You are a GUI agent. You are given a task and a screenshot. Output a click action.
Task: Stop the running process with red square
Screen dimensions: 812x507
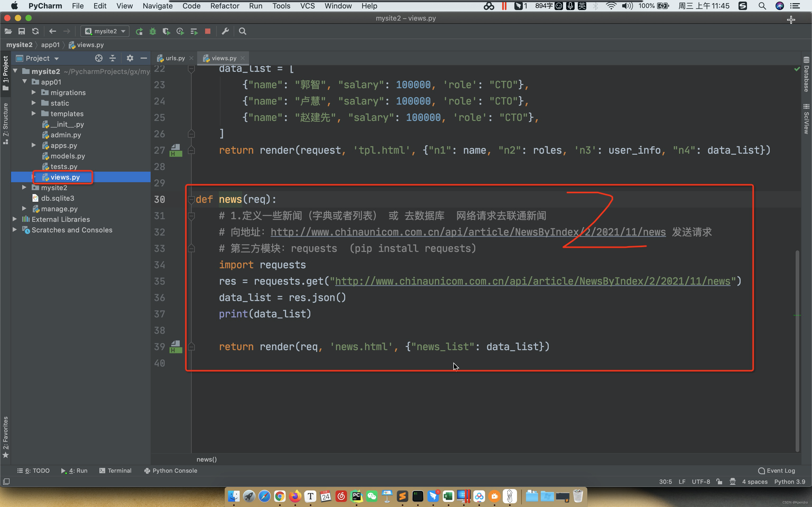click(208, 31)
